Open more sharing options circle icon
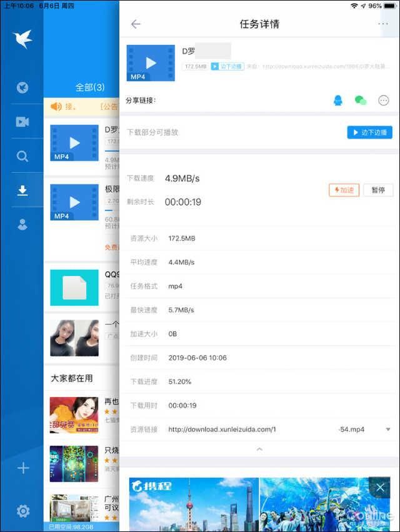This screenshot has width=400, height=532. click(x=384, y=101)
